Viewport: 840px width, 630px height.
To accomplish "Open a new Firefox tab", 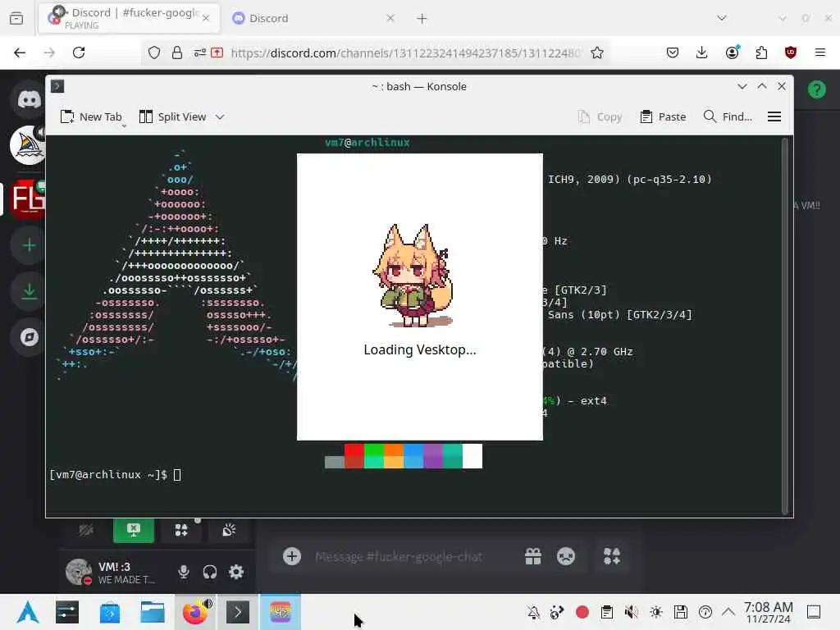I will pyautogui.click(x=422, y=18).
